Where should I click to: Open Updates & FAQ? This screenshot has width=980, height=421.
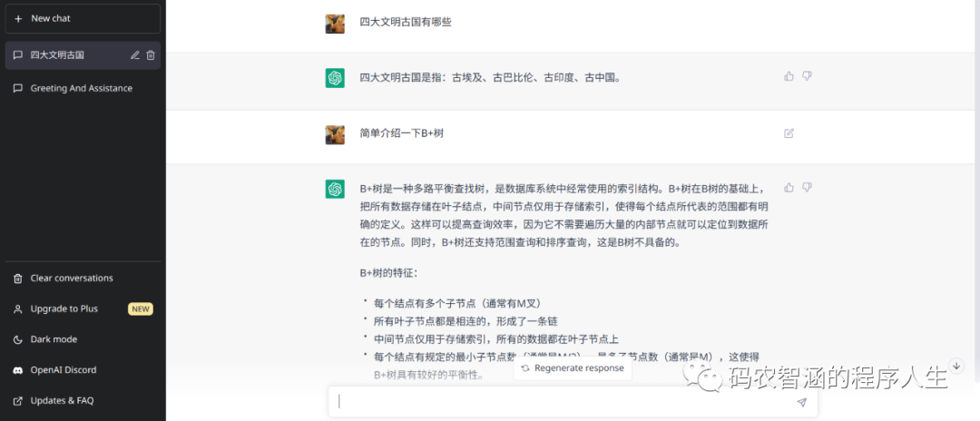(83, 400)
